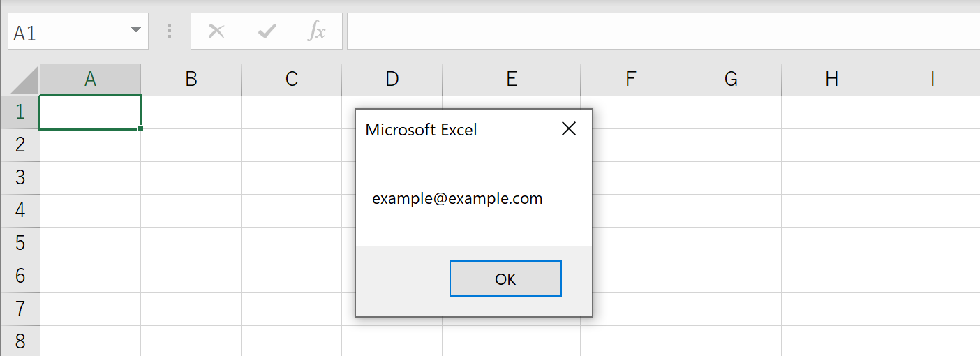
Task: Click the OK button in the dialog
Action: point(505,279)
